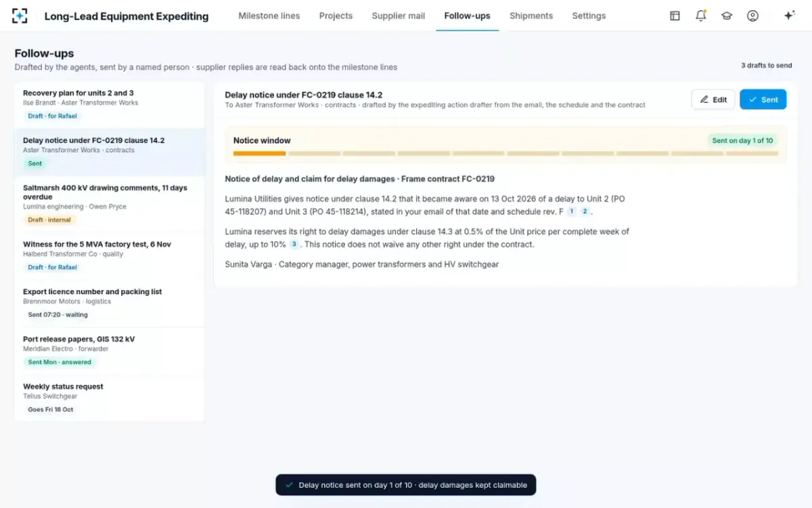Open the user account icon
The width and height of the screenshot is (812, 508).
point(752,16)
